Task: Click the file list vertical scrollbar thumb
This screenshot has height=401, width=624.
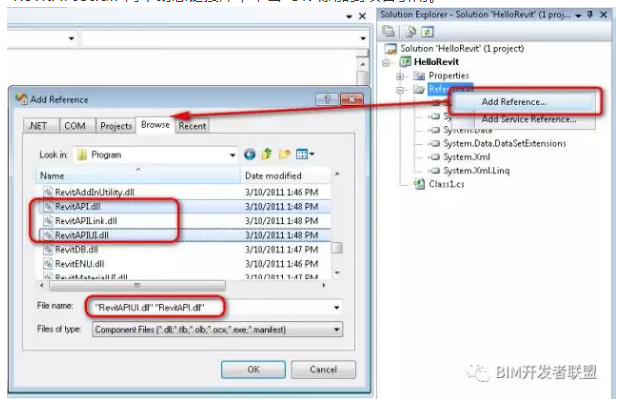Action: [x=337, y=248]
